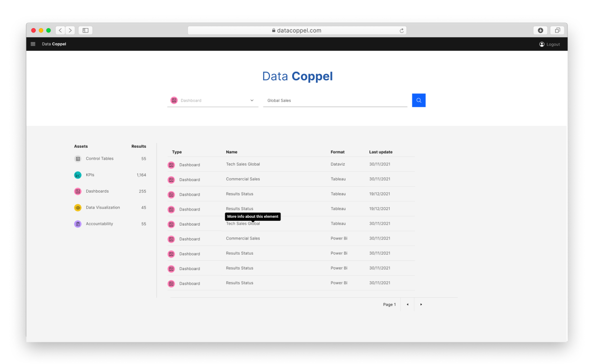Click the browser back arrow

click(61, 30)
